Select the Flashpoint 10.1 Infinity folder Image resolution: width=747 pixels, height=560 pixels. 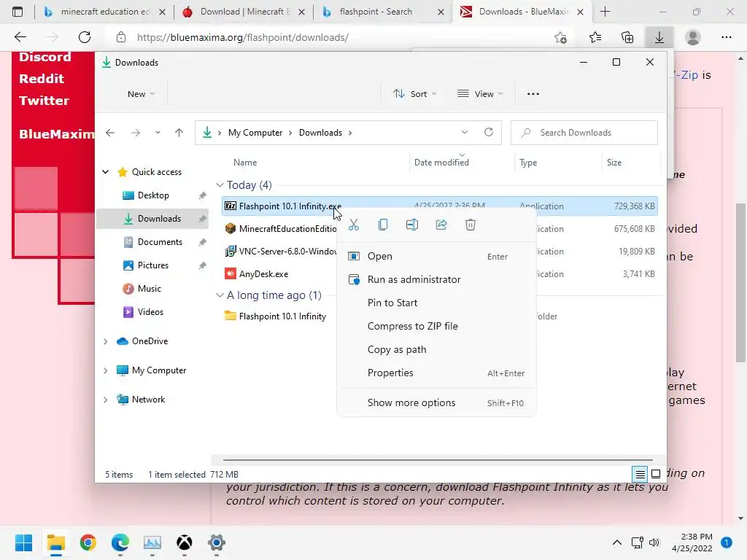click(x=276, y=316)
